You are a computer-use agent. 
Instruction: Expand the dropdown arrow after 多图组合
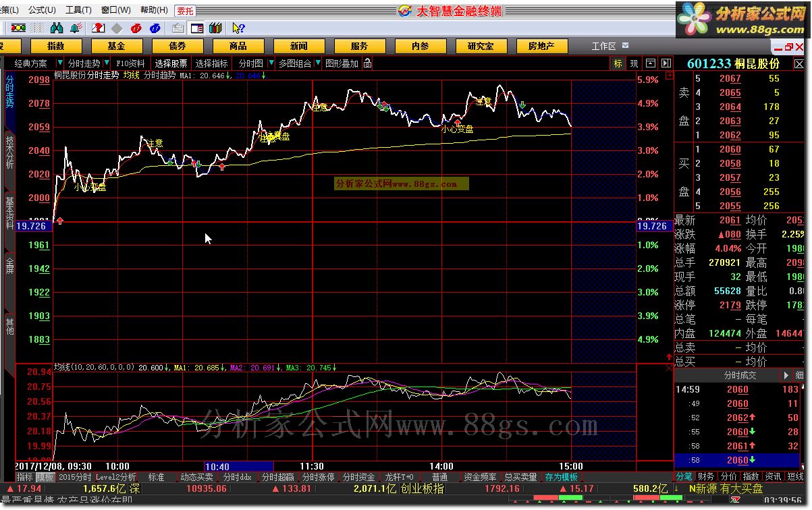coord(318,63)
